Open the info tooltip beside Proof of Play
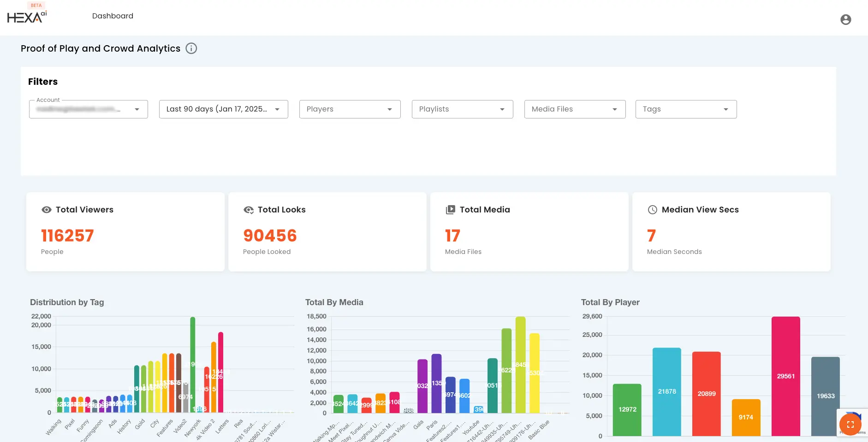This screenshot has width=868, height=442. point(191,48)
